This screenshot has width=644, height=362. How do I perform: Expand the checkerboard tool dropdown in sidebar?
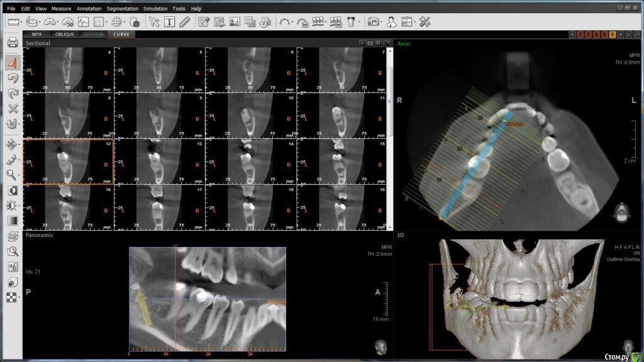(19, 297)
